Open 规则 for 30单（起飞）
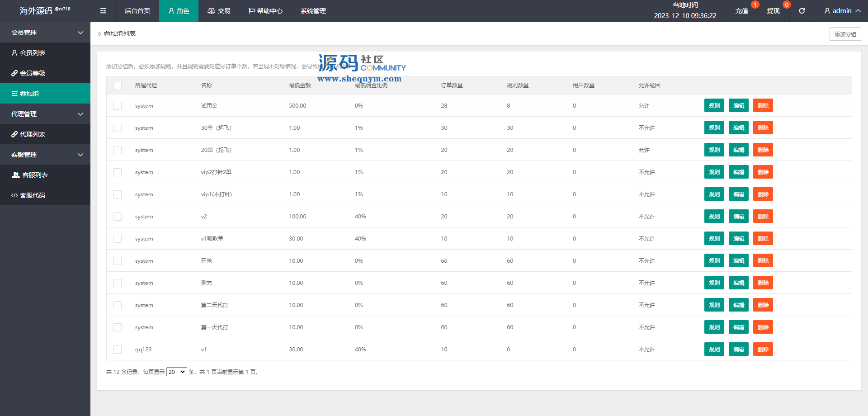Screen dimensions: 868x416 click(x=714, y=128)
